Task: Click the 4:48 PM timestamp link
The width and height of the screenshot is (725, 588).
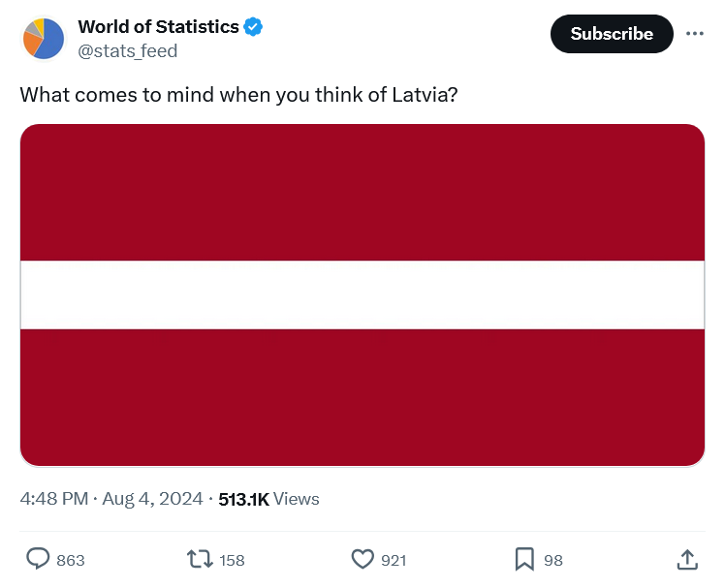Action: pyautogui.click(x=54, y=499)
